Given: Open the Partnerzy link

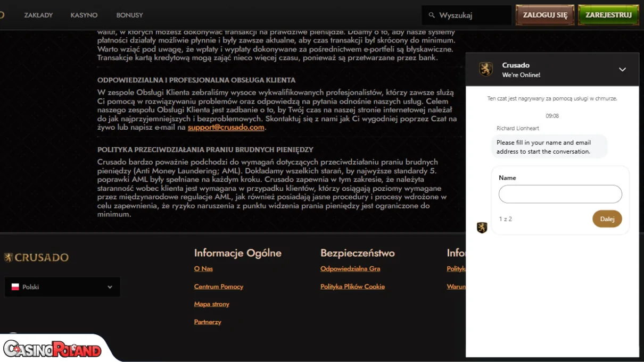Looking at the screenshot, I should 208,322.
